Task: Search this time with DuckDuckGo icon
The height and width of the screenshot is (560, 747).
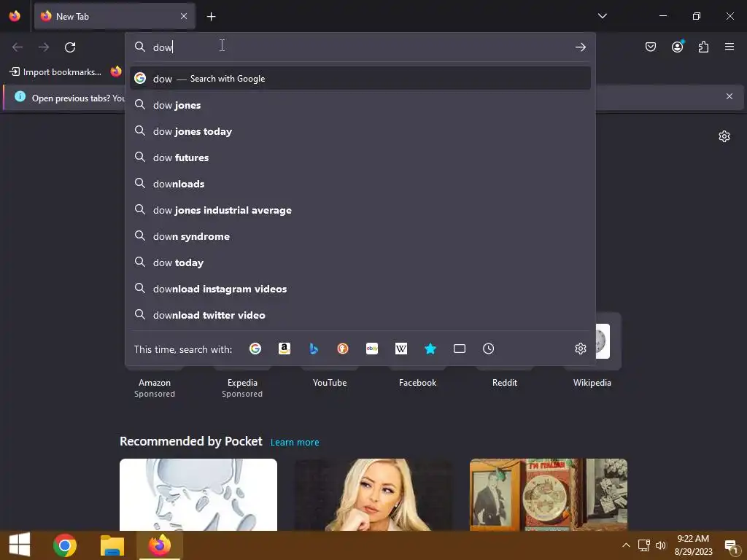Action: coord(343,349)
